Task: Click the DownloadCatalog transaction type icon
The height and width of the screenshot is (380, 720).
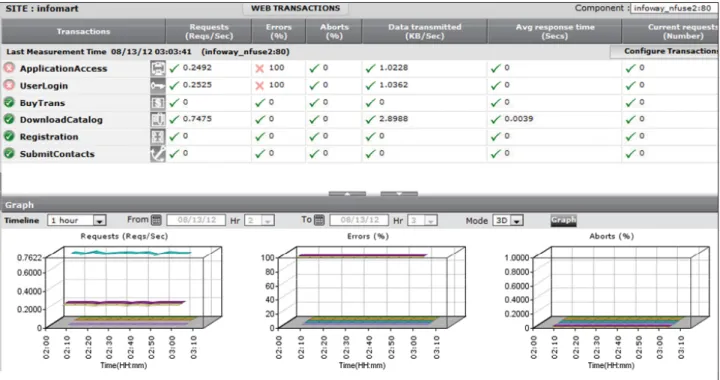Action: click(158, 119)
